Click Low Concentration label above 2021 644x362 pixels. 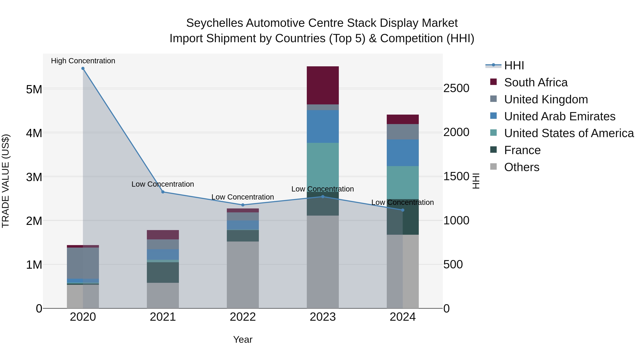pos(163,184)
